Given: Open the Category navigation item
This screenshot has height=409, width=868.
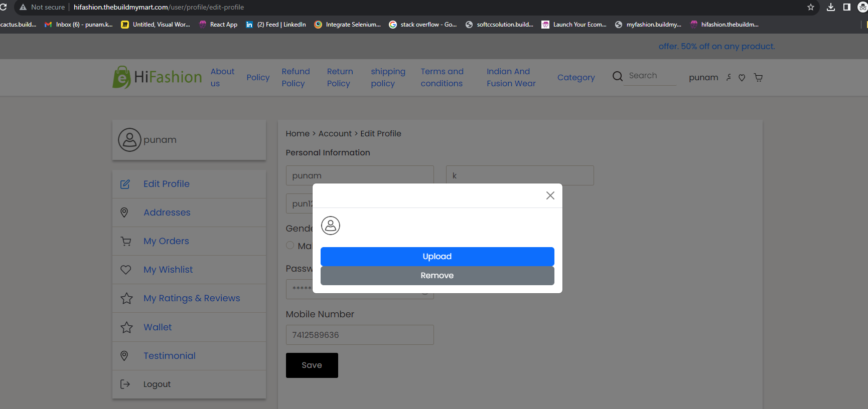Looking at the screenshot, I should click(576, 78).
